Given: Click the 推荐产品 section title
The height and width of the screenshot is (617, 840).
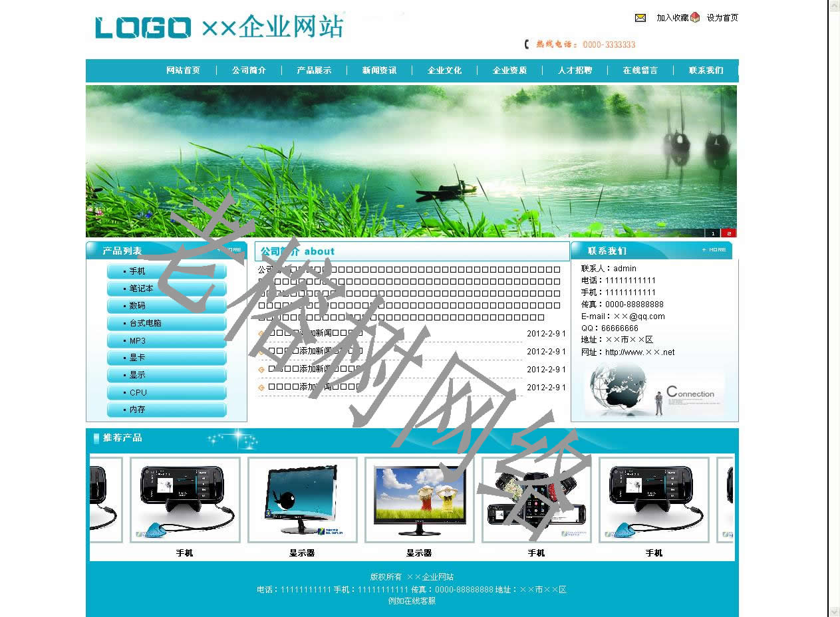Looking at the screenshot, I should point(122,437).
